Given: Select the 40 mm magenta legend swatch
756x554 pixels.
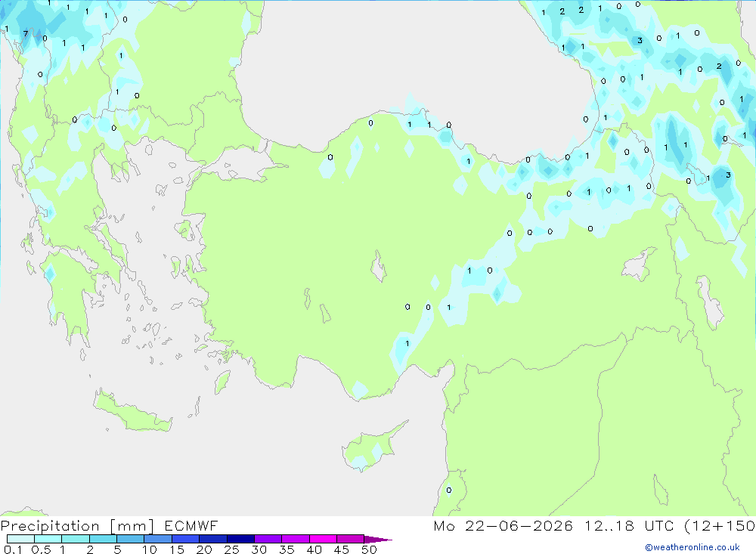Looking at the screenshot, I should [323, 539].
